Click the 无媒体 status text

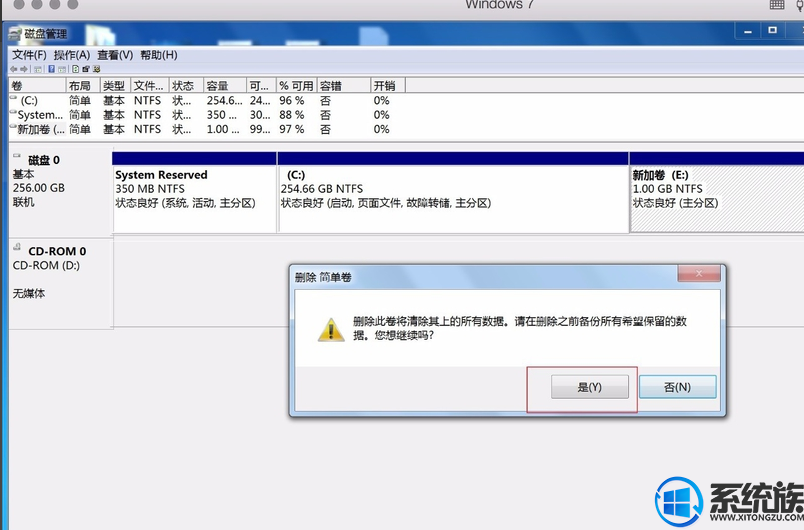pos(29,294)
